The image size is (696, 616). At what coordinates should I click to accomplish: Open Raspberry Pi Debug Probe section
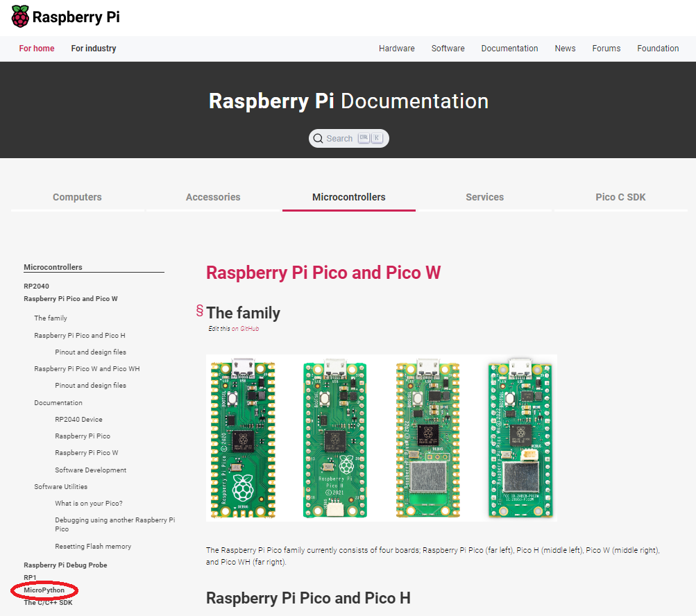[65, 565]
